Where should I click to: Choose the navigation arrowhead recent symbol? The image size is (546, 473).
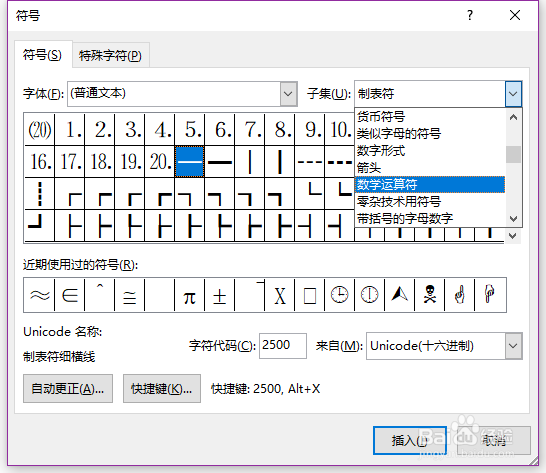[x=400, y=295]
